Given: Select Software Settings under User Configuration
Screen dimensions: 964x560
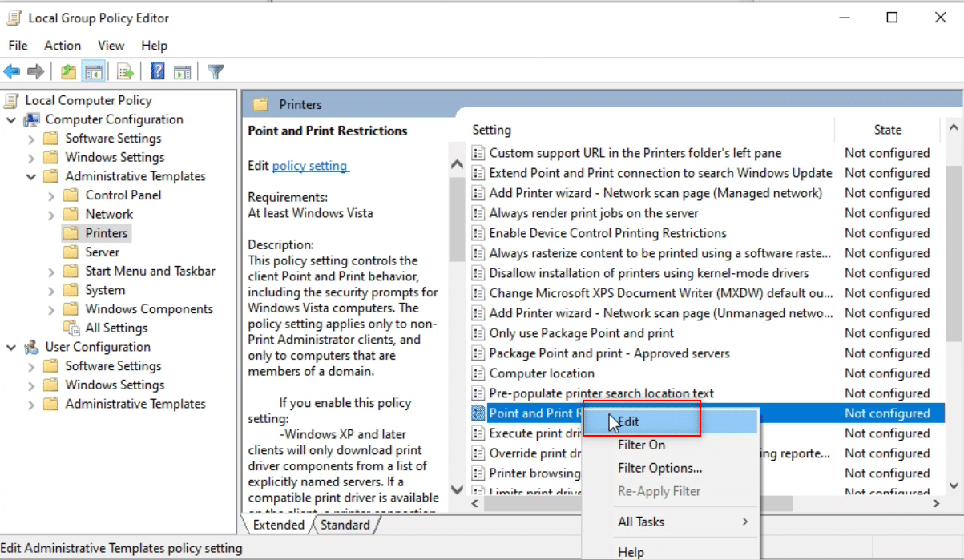Looking at the screenshot, I should tap(113, 365).
